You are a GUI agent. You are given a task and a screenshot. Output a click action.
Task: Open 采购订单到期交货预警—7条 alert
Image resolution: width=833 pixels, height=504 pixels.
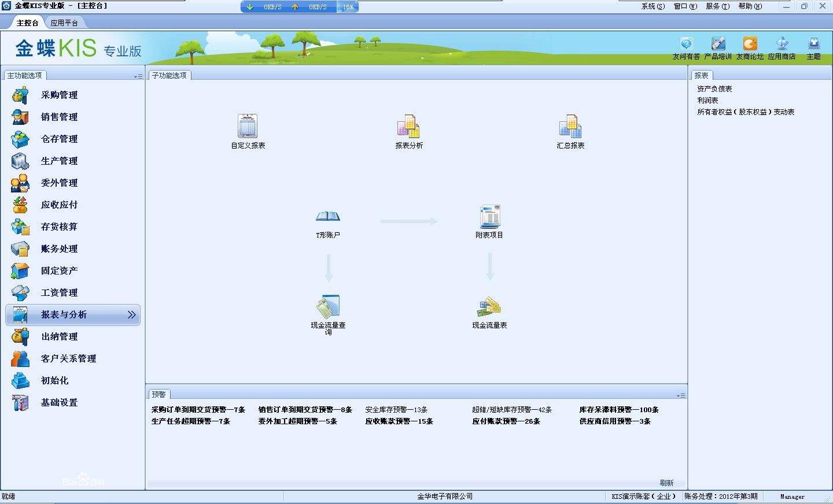point(198,410)
